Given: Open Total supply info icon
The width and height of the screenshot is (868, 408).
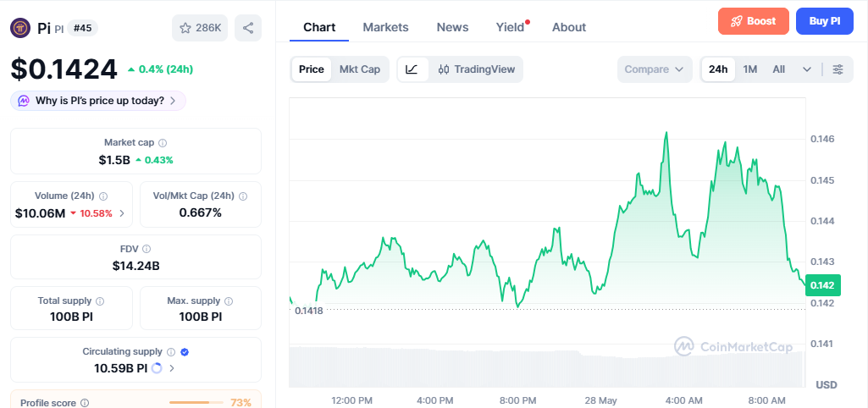Looking at the screenshot, I should pyautogui.click(x=100, y=301).
